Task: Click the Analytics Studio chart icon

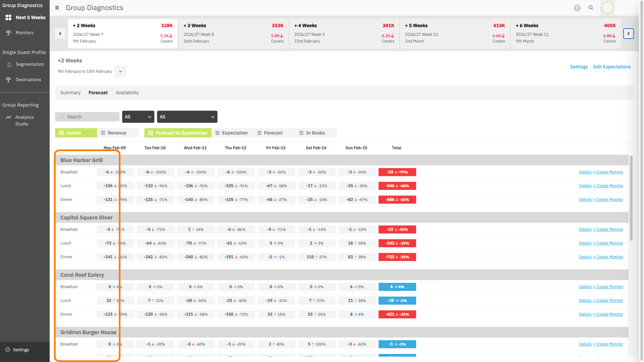Action: (8, 117)
